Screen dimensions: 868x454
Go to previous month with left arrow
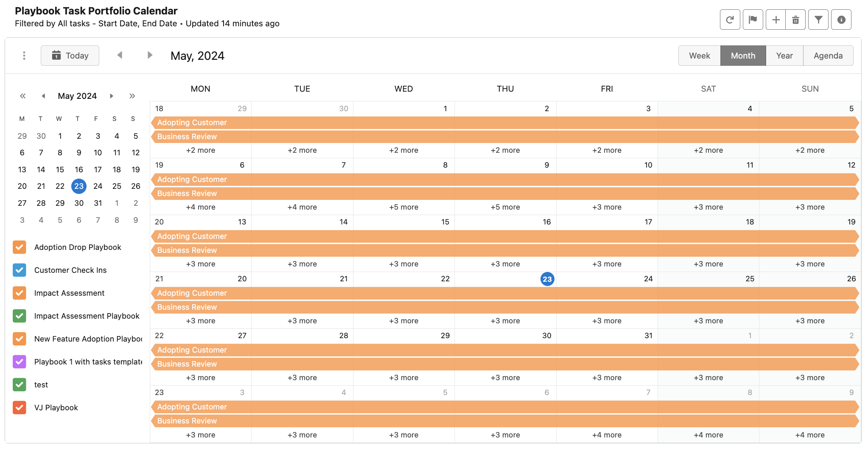pos(120,55)
